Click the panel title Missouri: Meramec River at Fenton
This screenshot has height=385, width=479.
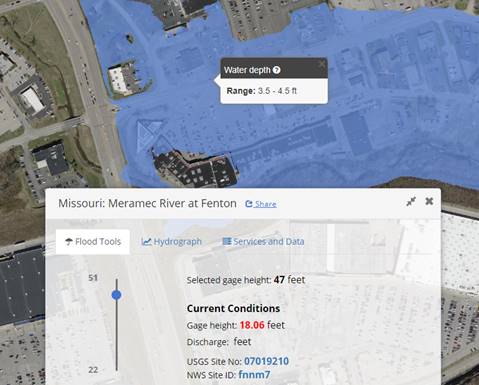[x=147, y=203]
